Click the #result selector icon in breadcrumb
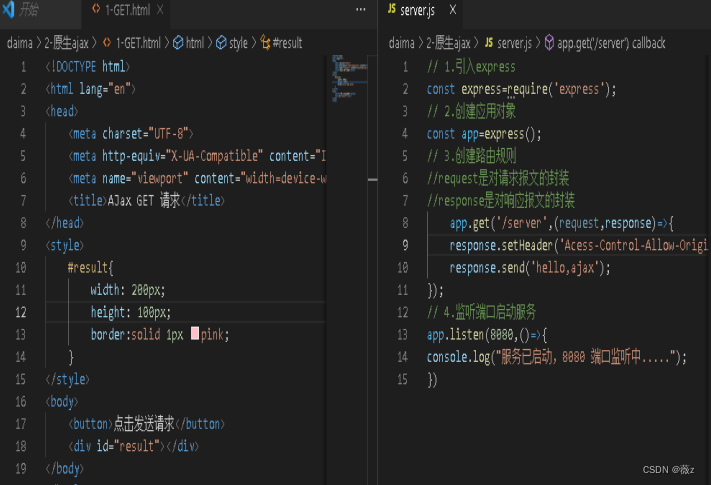711x485 pixels. pyautogui.click(x=265, y=43)
